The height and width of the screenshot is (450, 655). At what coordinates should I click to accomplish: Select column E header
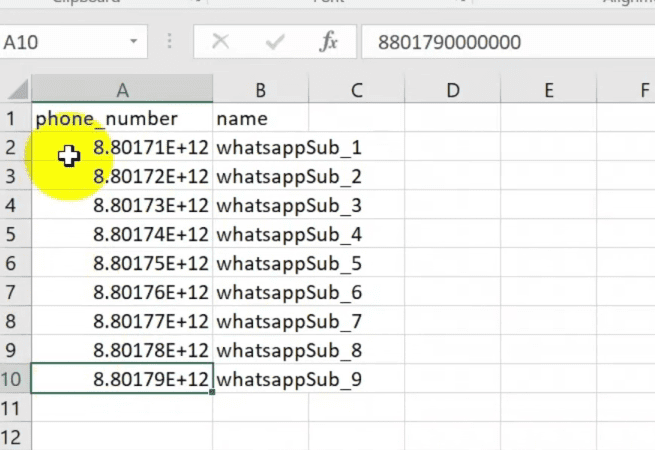(x=548, y=90)
